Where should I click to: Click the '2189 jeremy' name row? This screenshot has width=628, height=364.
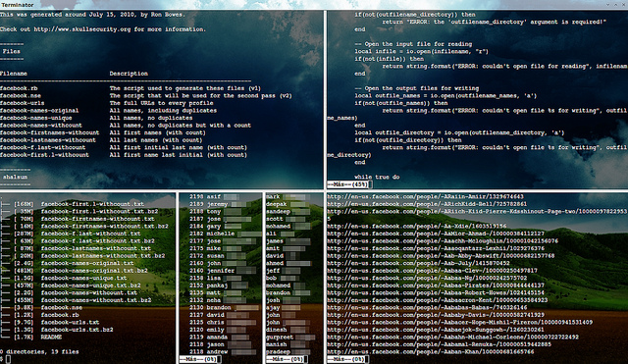(x=216, y=204)
